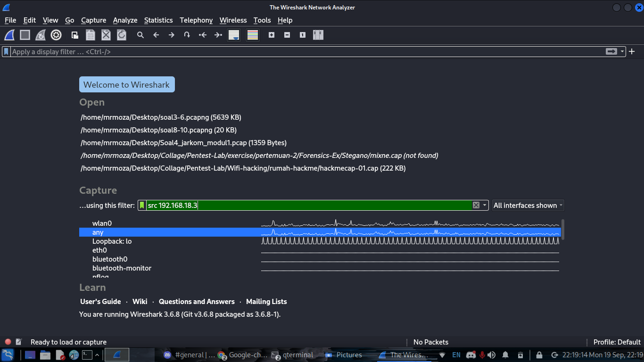Start capture with the blue shark fin icon

(9, 35)
